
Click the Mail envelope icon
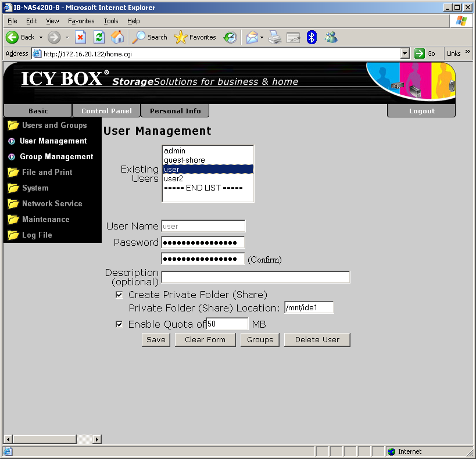tap(252, 37)
